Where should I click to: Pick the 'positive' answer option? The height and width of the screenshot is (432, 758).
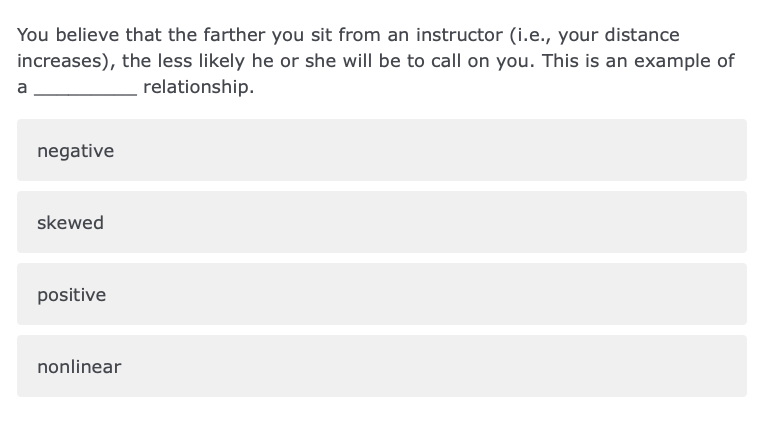coord(382,294)
